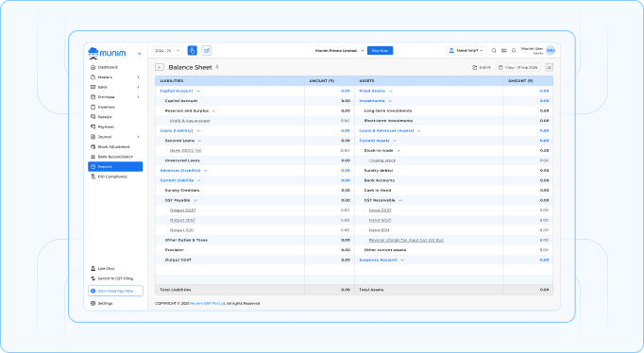The image size is (644, 353).
Task: Open GST Compliance in sidebar
Action: pyautogui.click(x=112, y=176)
